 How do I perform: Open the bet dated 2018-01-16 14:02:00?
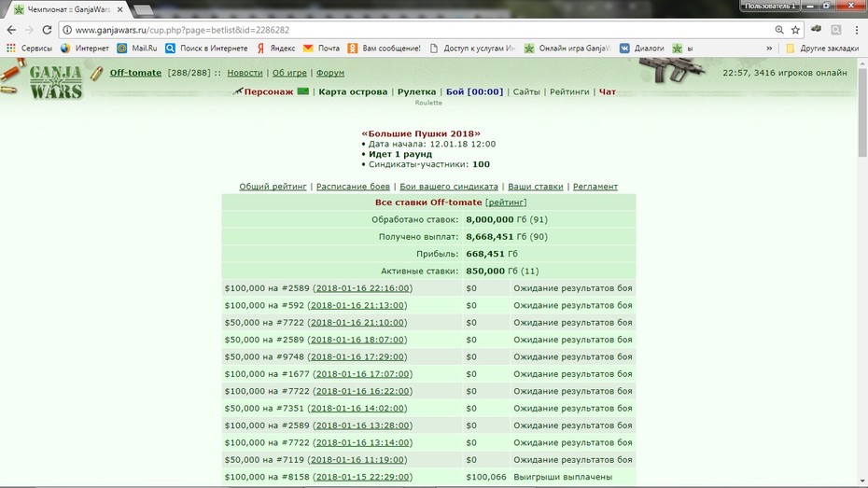[x=357, y=409]
